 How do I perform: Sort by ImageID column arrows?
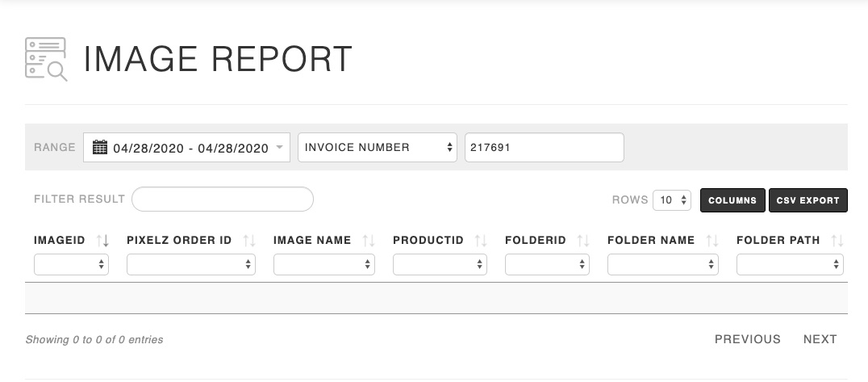(102, 241)
